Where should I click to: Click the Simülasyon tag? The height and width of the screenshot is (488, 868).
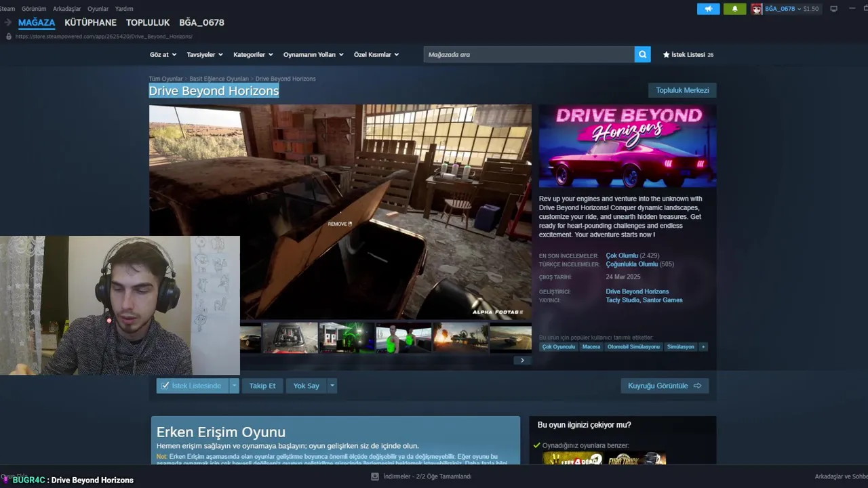681,346
